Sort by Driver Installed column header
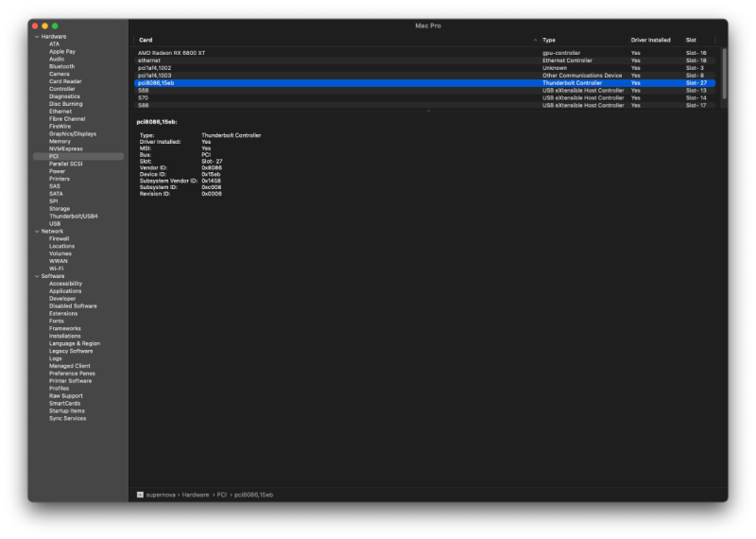This screenshot has width=756, height=539. point(650,40)
